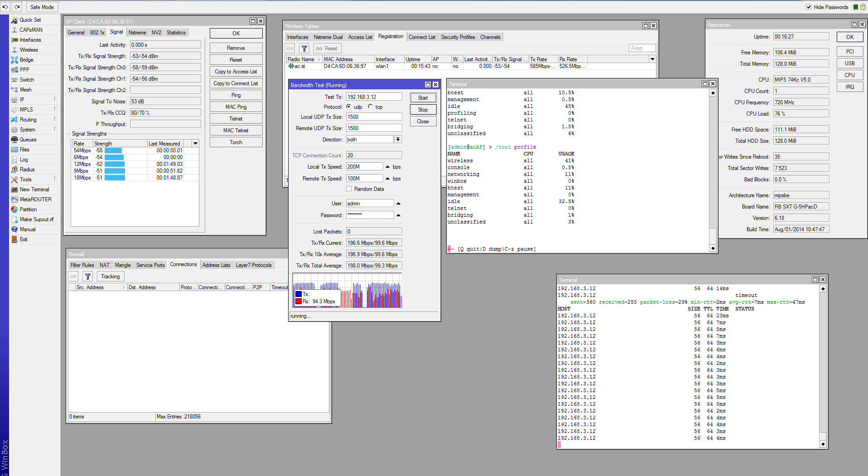Collapse Local Tx Speed field arrow
This screenshot has height=476, width=868.
388,167
